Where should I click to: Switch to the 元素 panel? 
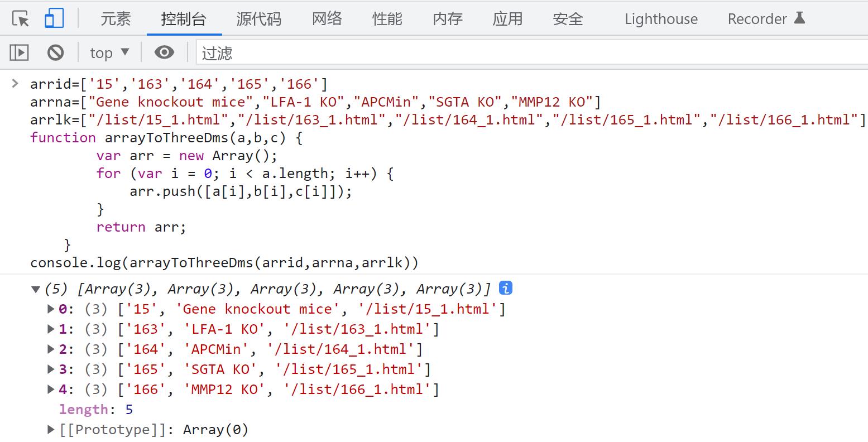point(116,18)
